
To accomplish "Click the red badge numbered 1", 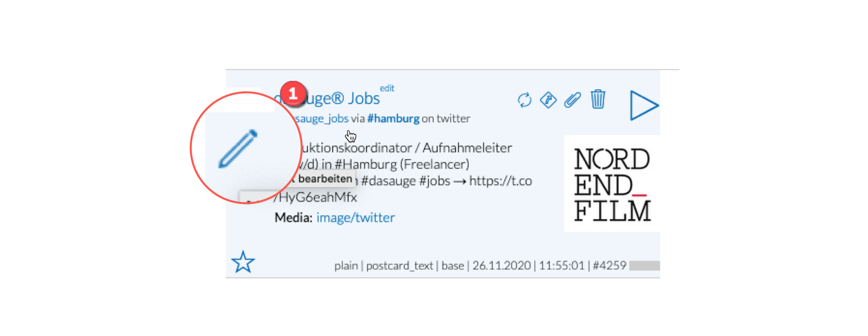I will (x=293, y=94).
